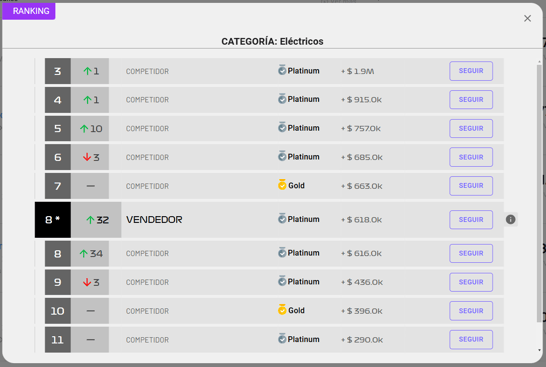Click the CATEGORÍA: Eléctricos heading

(272, 41)
